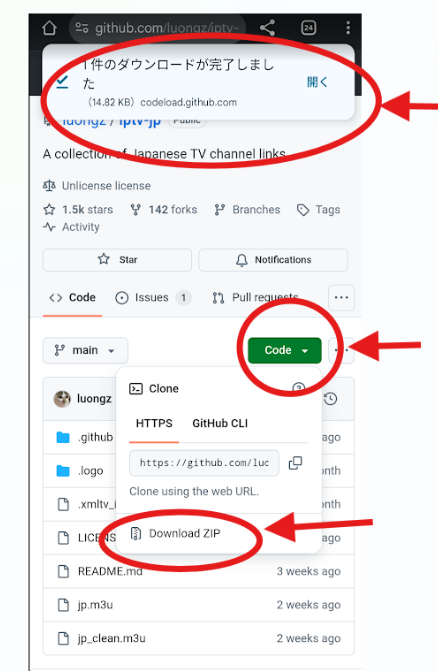Open the tab switcher showing 24
This screenshot has height=671, width=438.
(x=308, y=28)
